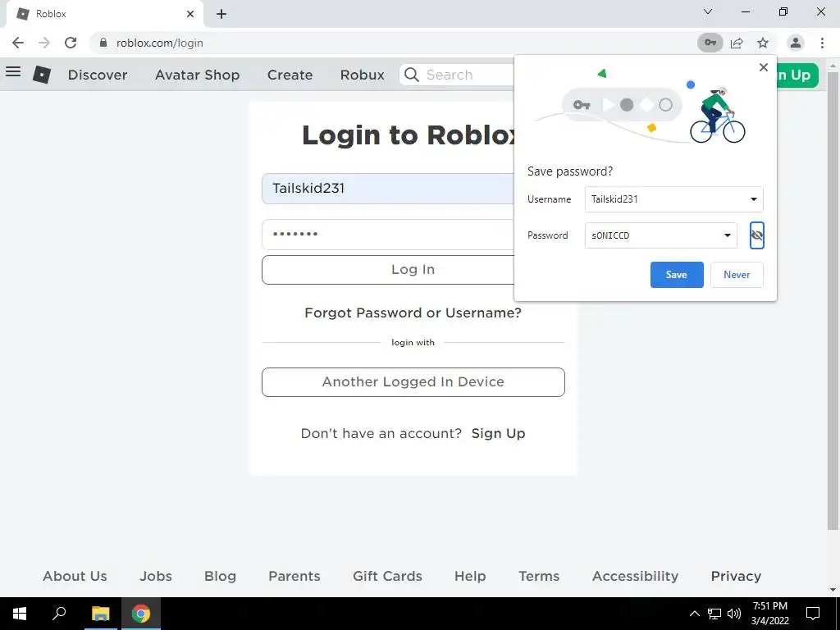The width and height of the screenshot is (840, 630).
Task: Open the Avatar Shop menu item
Action: coord(197,75)
